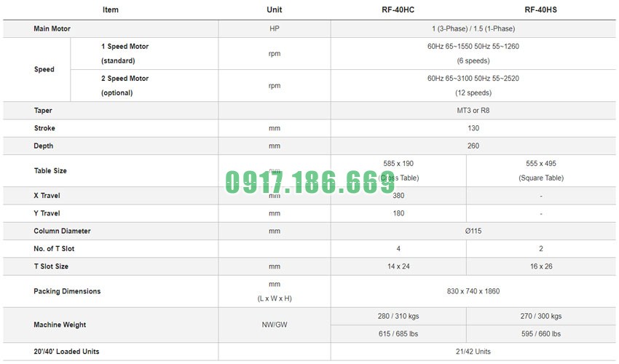Select the 'Column Diameter' row label
The width and height of the screenshot is (619, 364).
point(62,232)
